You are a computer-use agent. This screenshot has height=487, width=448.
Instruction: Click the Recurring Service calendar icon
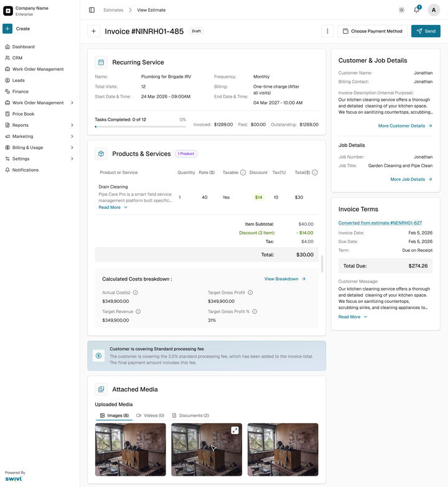[x=101, y=62]
